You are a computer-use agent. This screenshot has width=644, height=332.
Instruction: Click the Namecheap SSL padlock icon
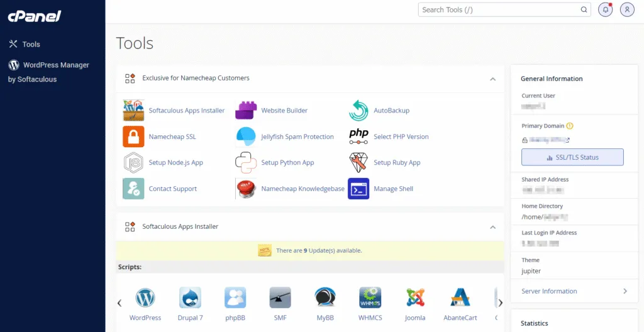133,136
